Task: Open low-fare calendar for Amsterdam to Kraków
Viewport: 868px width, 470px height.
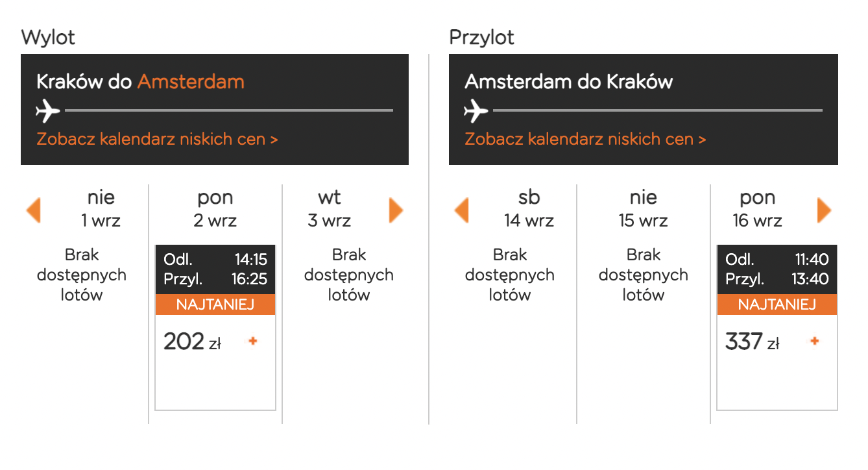Action: [586, 139]
